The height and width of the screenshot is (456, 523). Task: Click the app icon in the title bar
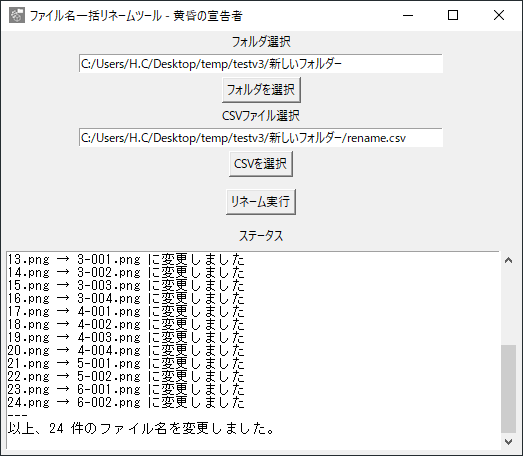coord(17,15)
